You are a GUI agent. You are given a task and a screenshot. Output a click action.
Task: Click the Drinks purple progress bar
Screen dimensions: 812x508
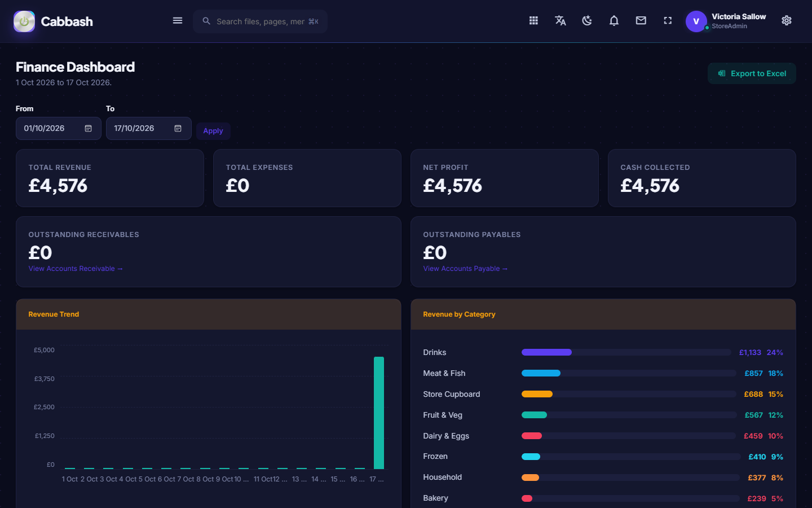tap(546, 352)
